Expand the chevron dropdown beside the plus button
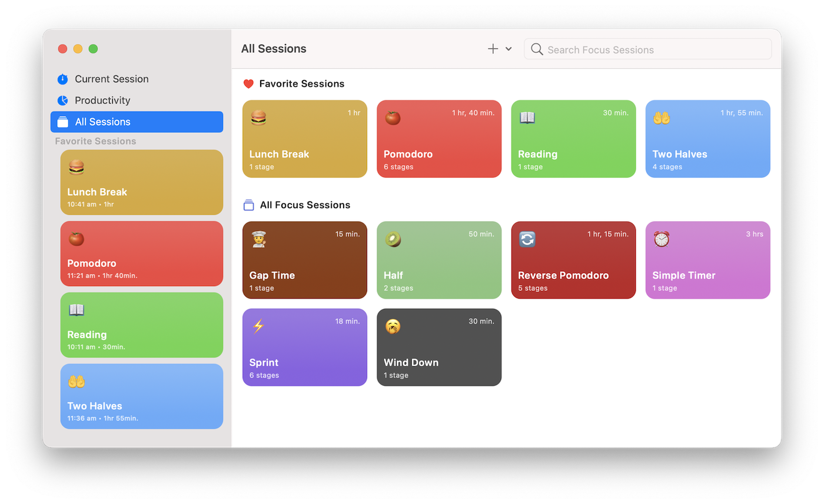 (509, 49)
